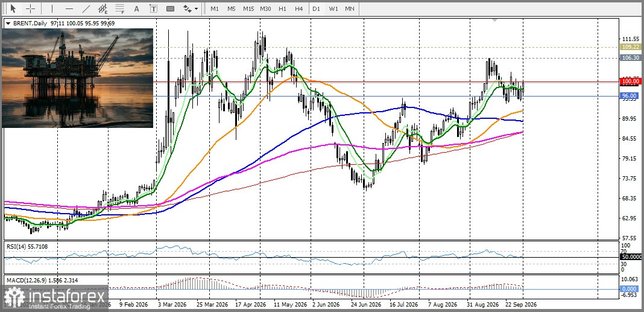The height and width of the screenshot is (312, 644).
Task: Select the trendline drawing tool
Action: coord(86,8)
